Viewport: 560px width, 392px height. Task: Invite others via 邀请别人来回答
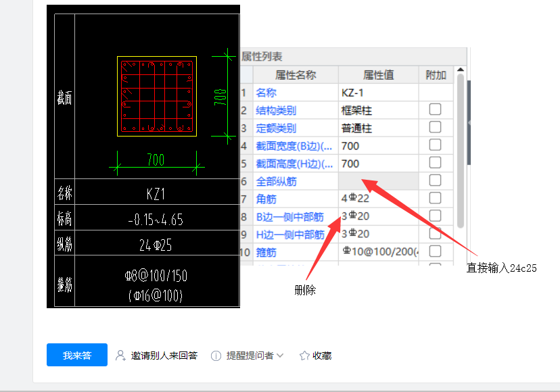[164, 356]
